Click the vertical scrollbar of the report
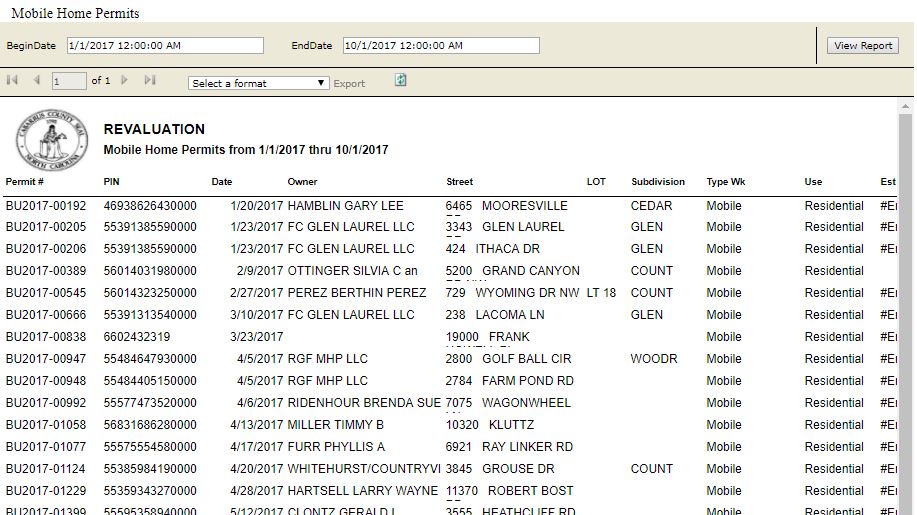Screen dimensions: 917x515 point(905,300)
